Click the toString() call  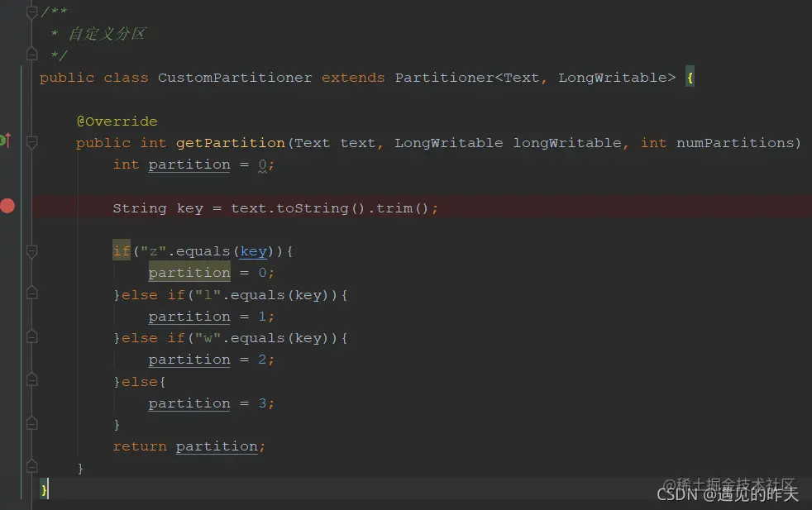(321, 208)
